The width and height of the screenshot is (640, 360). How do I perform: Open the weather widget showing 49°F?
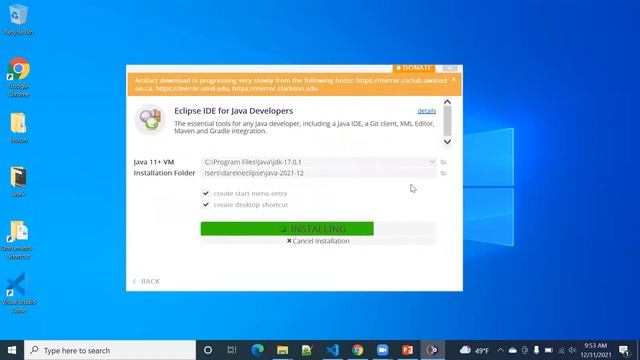point(474,350)
